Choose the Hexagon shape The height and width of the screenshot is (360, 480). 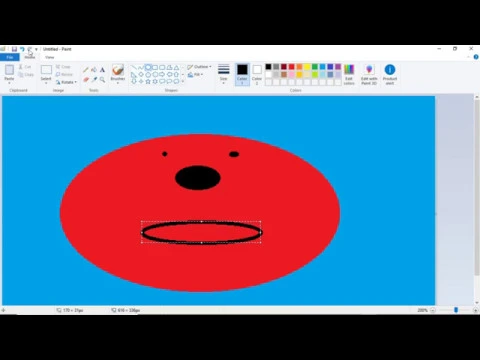(155, 75)
